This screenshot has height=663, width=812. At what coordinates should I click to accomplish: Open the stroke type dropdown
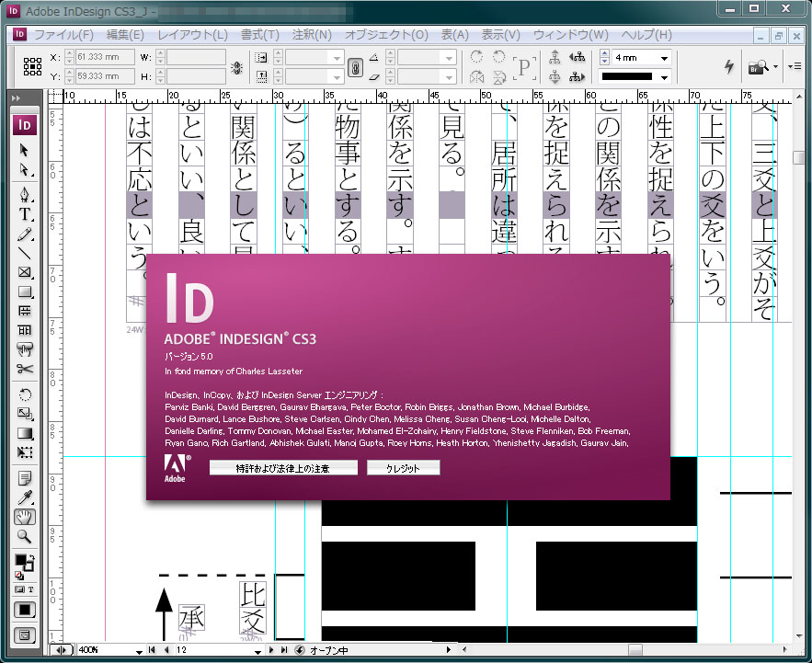pyautogui.click(x=665, y=77)
